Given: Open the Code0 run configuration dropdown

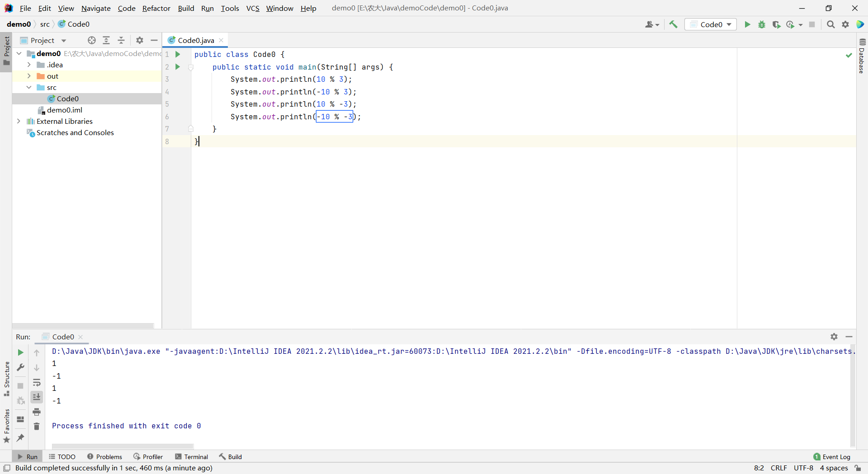Looking at the screenshot, I should (711, 24).
